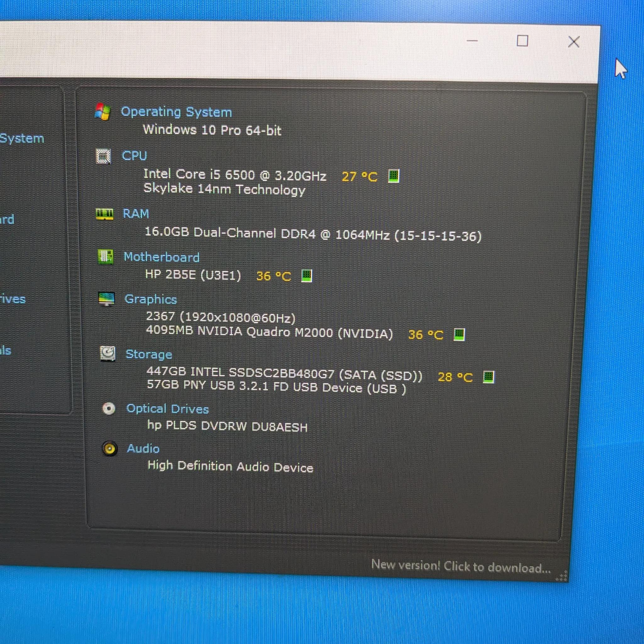The height and width of the screenshot is (644, 644).
Task: Click the RAM memory stick icon
Action: pos(104,214)
